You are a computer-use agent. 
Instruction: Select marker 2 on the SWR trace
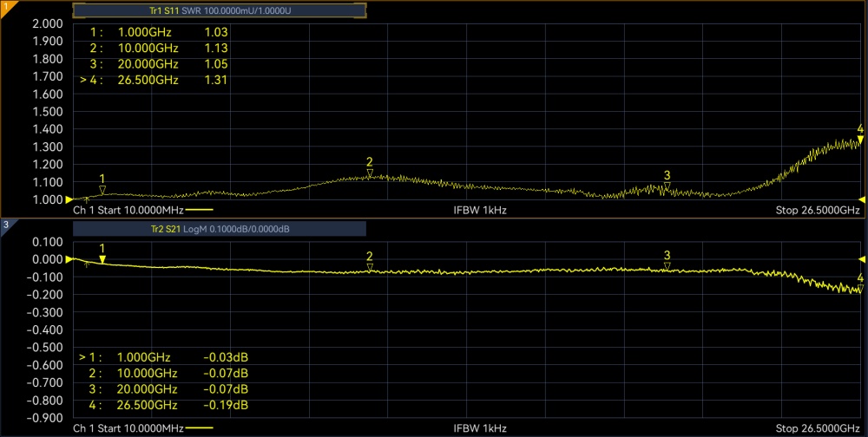click(x=370, y=173)
